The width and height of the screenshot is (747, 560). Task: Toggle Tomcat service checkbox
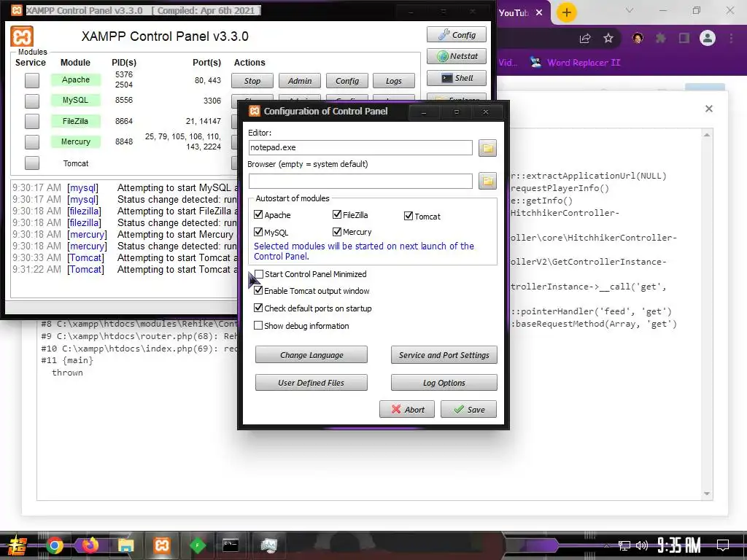coord(32,163)
